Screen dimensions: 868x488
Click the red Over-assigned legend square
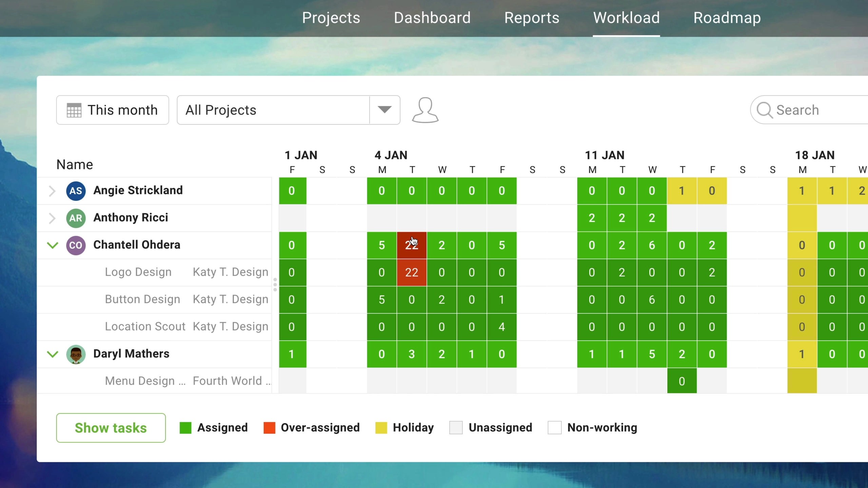[x=270, y=427]
